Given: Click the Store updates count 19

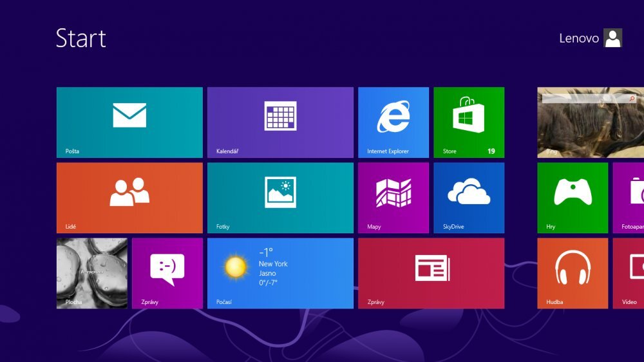Looking at the screenshot, I should [491, 151].
